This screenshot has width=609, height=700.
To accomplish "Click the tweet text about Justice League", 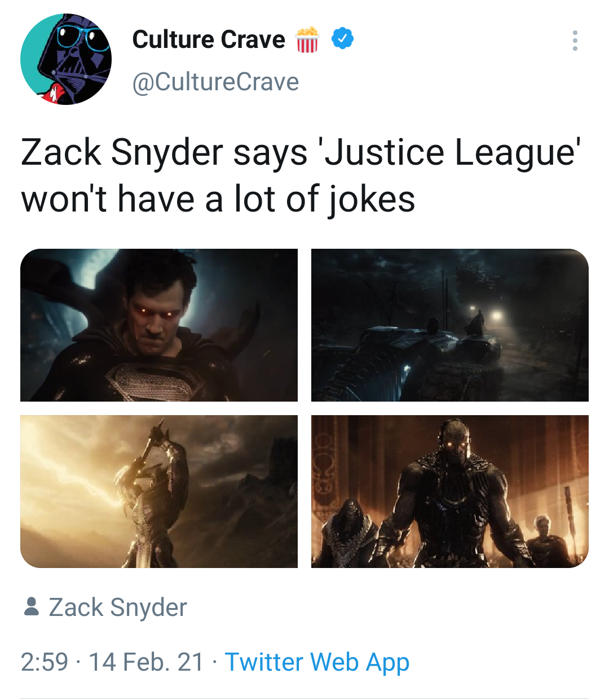I will pos(301,176).
